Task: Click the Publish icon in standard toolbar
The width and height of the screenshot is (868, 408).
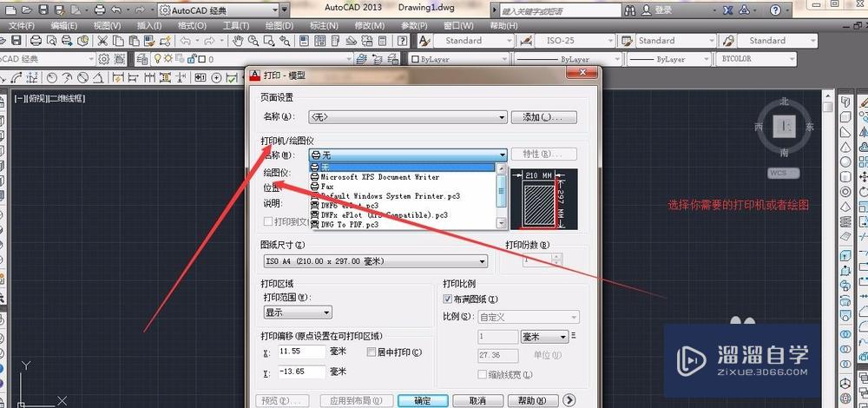Action: pyautogui.click(x=67, y=41)
